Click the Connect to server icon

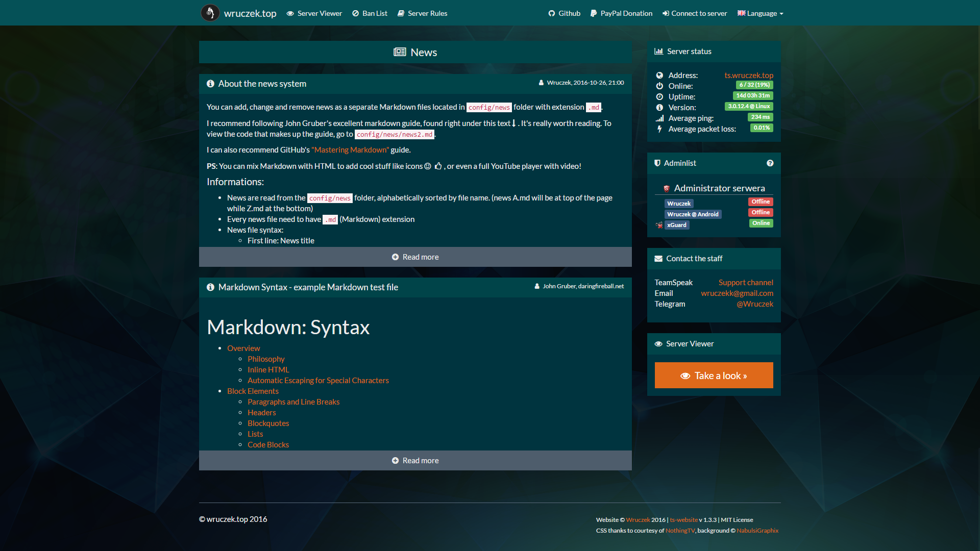click(x=666, y=13)
